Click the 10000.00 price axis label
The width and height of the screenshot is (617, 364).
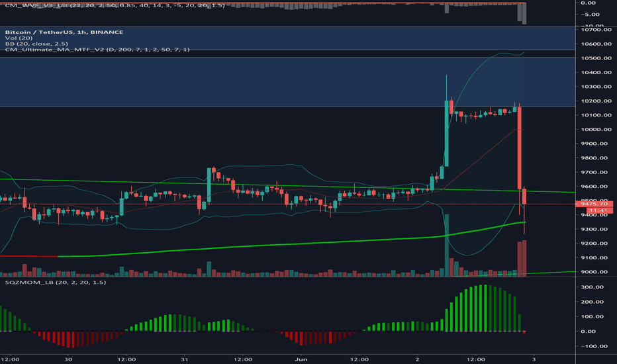click(x=596, y=129)
